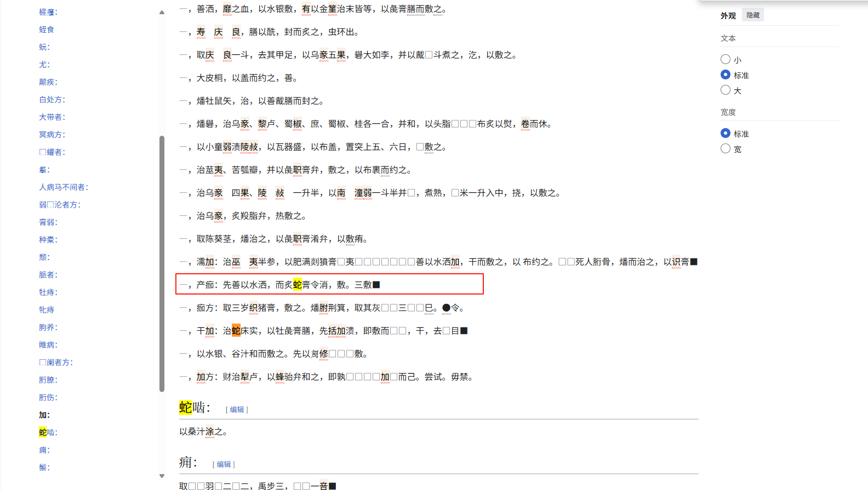The image size is (868, 490).
Task: Click the orange-highlighted 蛇 in the 干加 line
Action: 236,331
